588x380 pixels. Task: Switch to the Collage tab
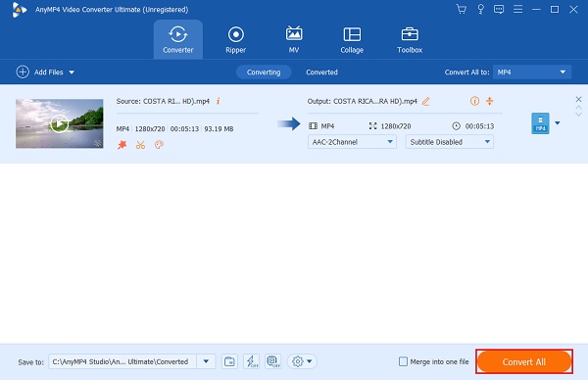point(352,39)
